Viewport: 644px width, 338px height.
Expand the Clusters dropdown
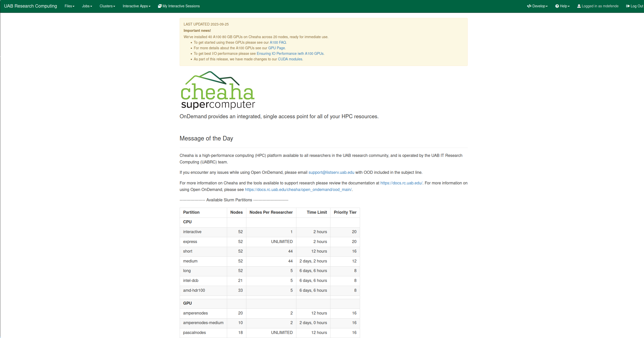coord(107,6)
